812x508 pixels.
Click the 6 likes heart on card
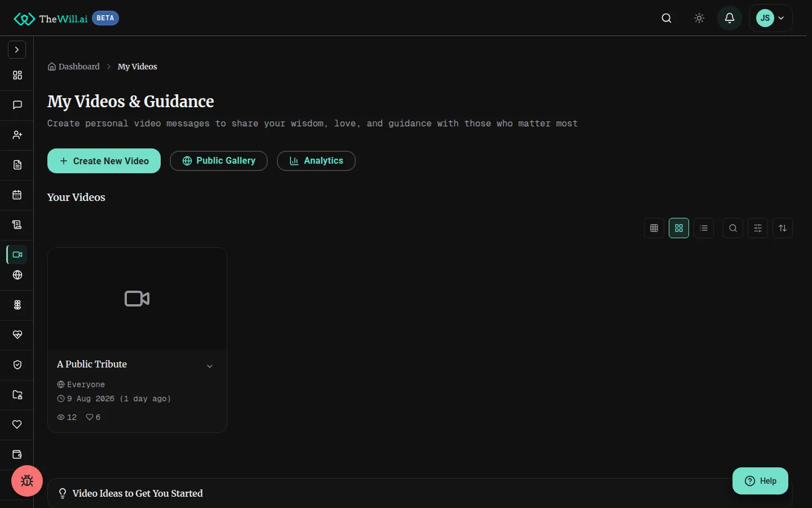(x=93, y=417)
